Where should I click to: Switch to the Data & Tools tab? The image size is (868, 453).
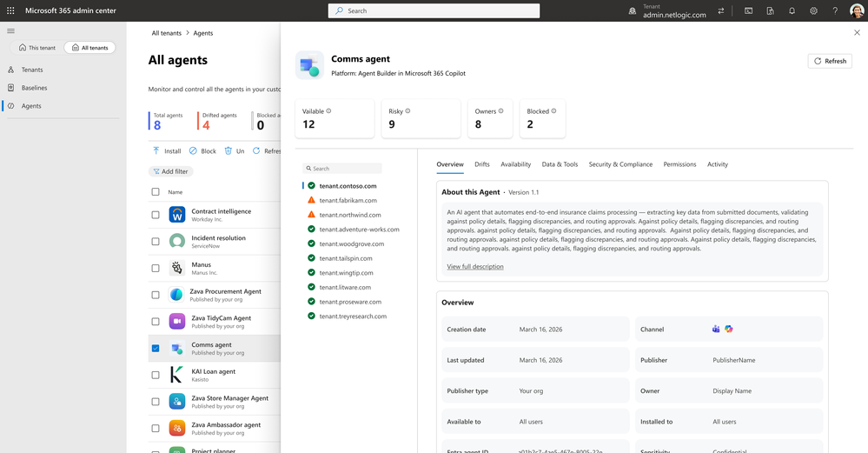pos(560,164)
